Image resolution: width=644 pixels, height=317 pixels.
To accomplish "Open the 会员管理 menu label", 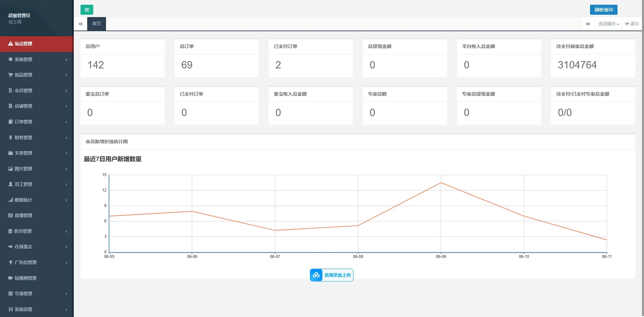I will [23, 91].
